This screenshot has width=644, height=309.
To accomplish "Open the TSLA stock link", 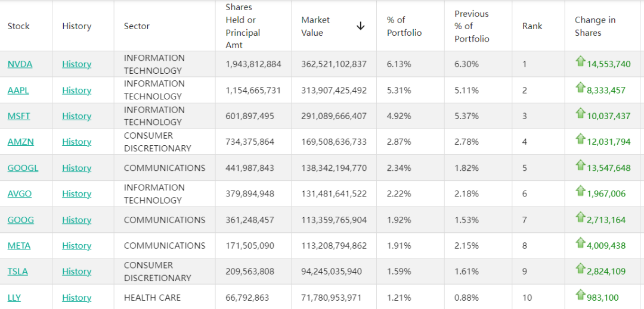I will click(18, 271).
